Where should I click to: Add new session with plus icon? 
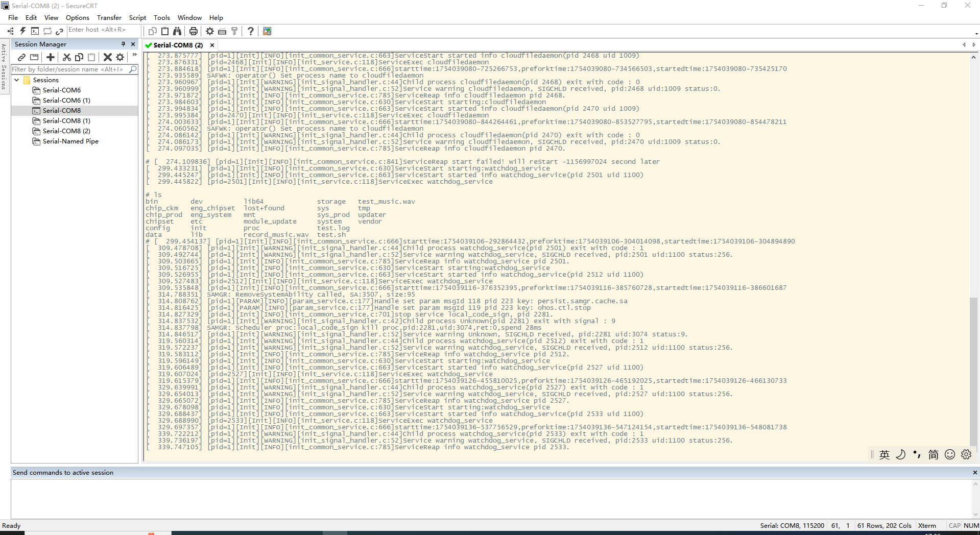[51, 57]
